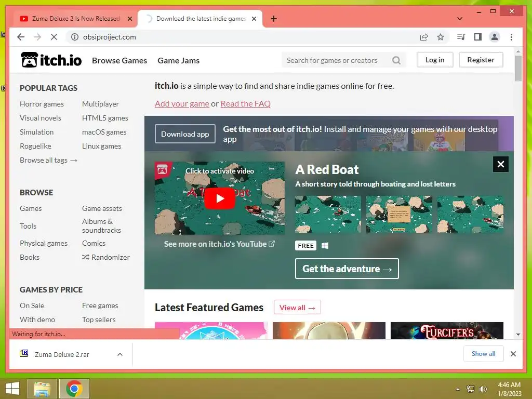Play the A Red Boat YouTube video
The image size is (532, 399).
(220, 198)
